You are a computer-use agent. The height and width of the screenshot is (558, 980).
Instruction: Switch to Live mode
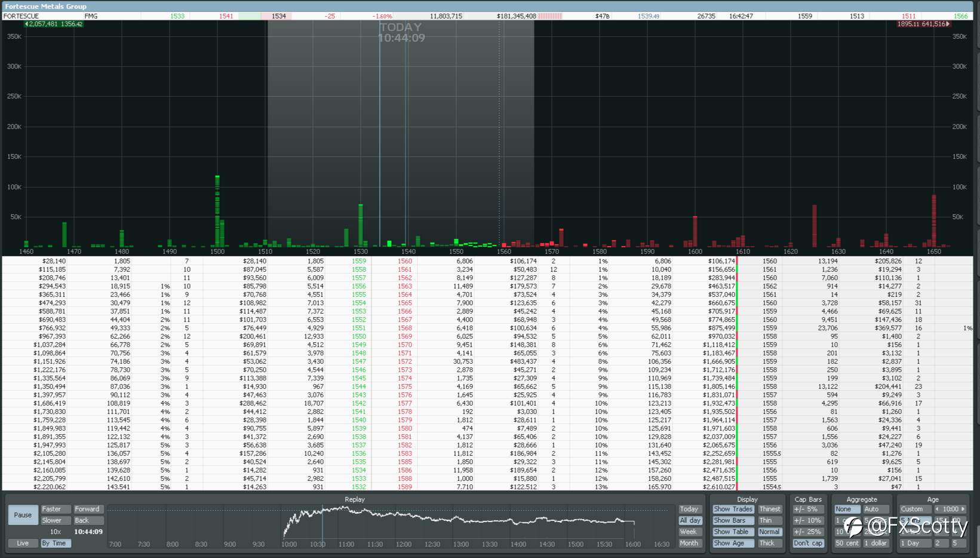(x=23, y=543)
